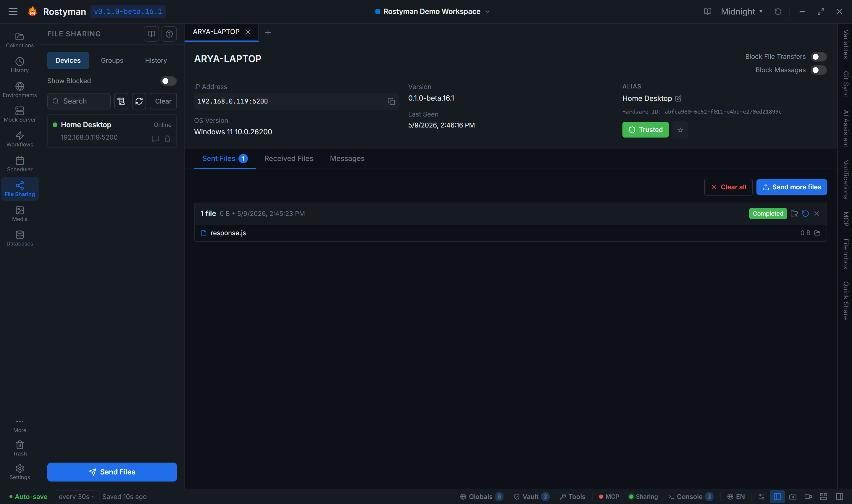Resend the completed file transfer
Screen dimensions: 852x504
click(806, 214)
